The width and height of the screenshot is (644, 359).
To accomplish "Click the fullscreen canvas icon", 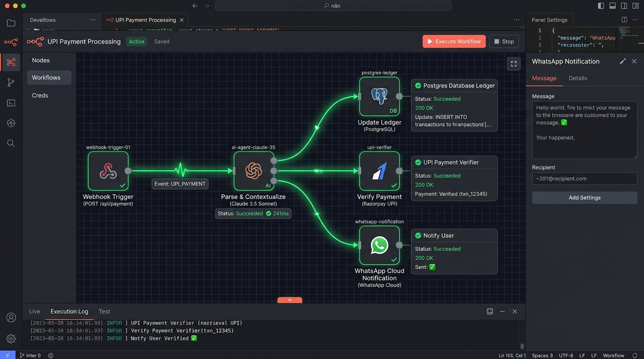I will coord(513,64).
